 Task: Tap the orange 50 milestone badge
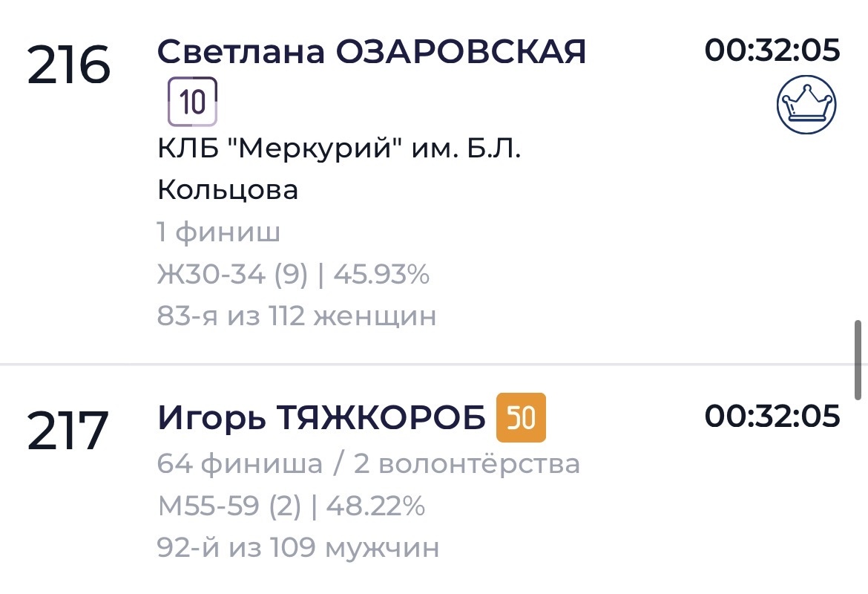coord(521,417)
